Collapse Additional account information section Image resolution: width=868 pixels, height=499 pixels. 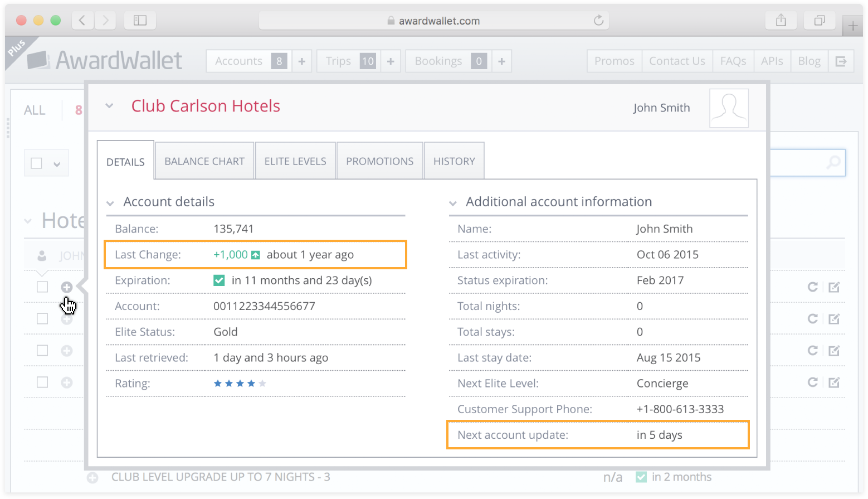click(453, 203)
